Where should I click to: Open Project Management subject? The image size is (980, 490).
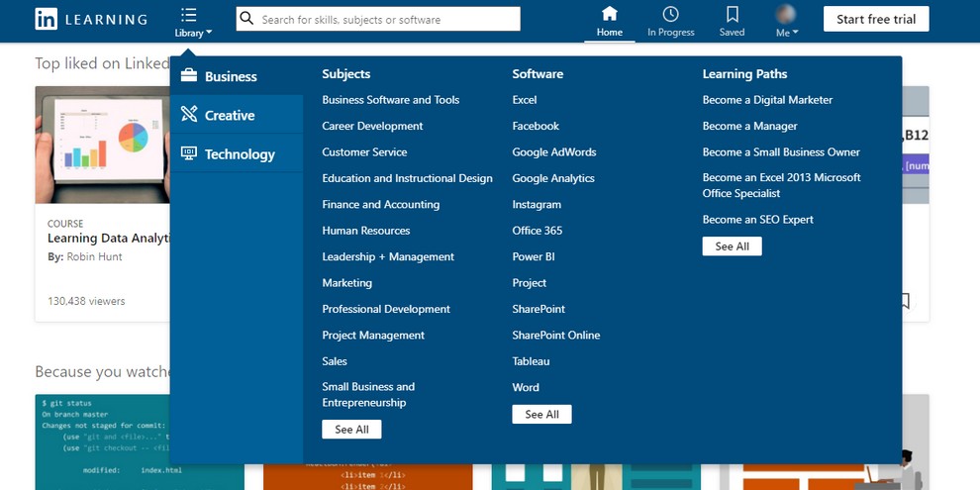pyautogui.click(x=373, y=336)
